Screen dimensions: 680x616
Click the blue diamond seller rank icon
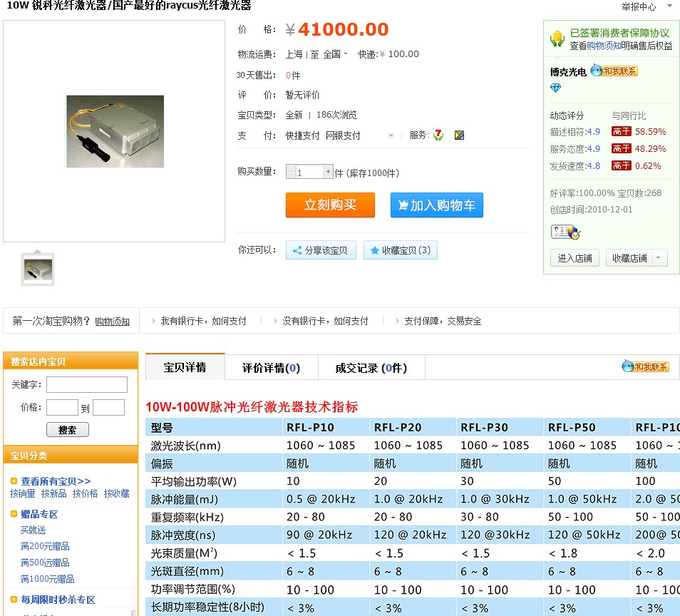(556, 88)
